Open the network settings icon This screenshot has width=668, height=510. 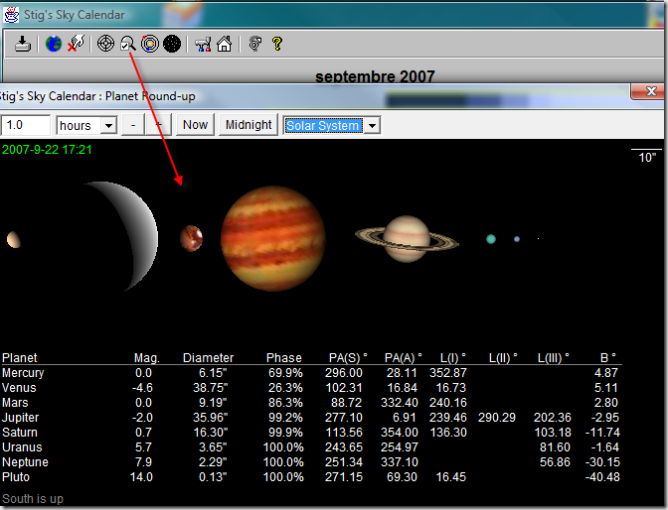[x=202, y=44]
